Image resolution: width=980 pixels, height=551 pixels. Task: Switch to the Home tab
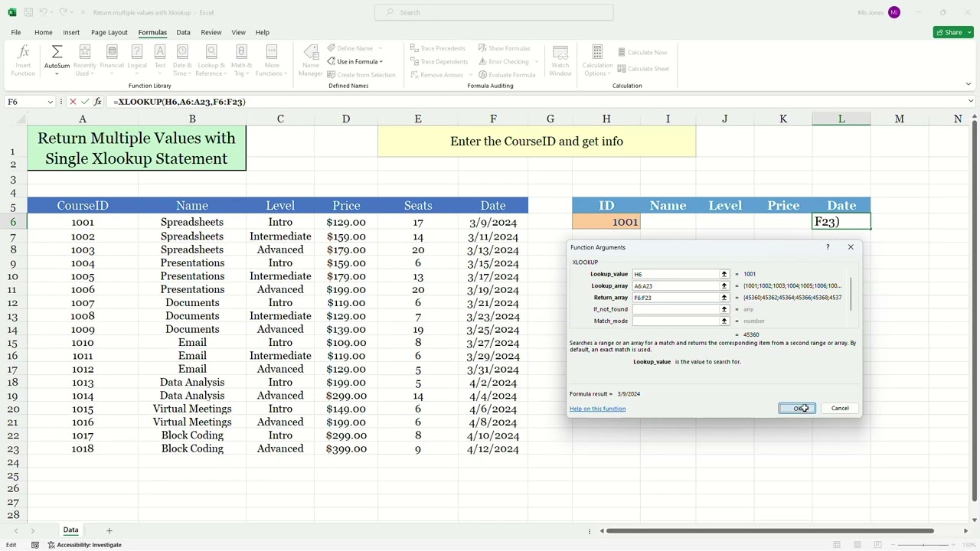[x=43, y=32]
